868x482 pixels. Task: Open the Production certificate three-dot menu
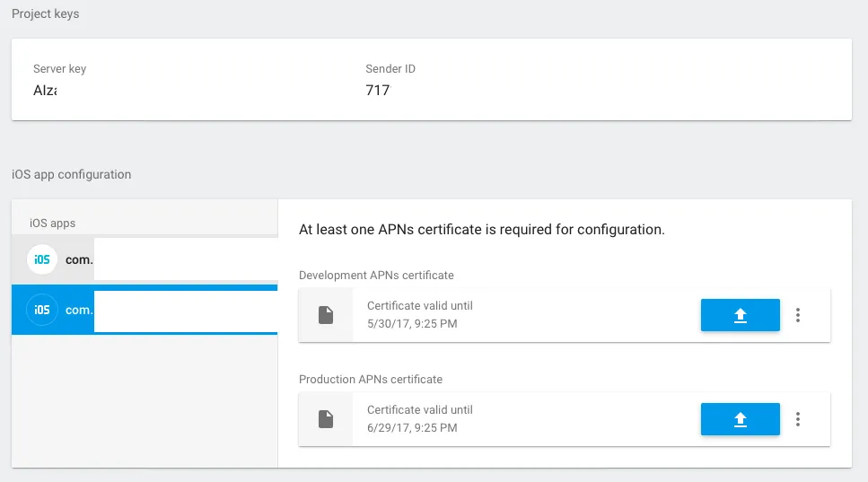(x=798, y=419)
